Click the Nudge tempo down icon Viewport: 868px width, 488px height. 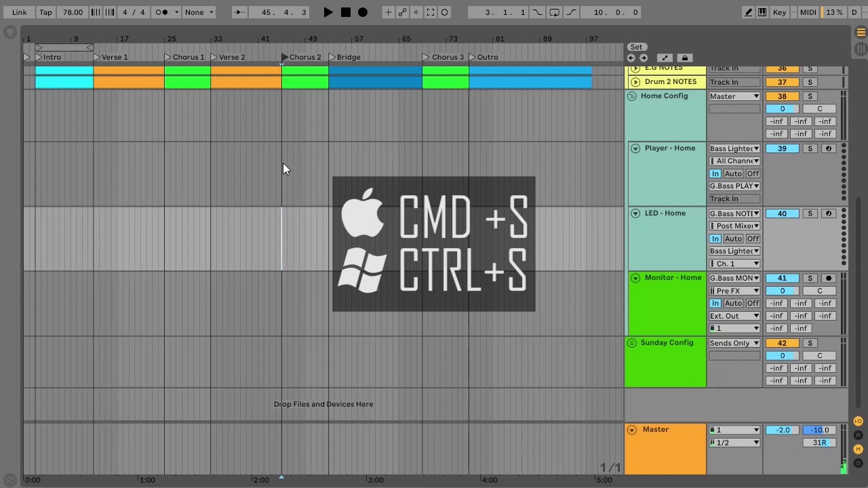pos(96,12)
